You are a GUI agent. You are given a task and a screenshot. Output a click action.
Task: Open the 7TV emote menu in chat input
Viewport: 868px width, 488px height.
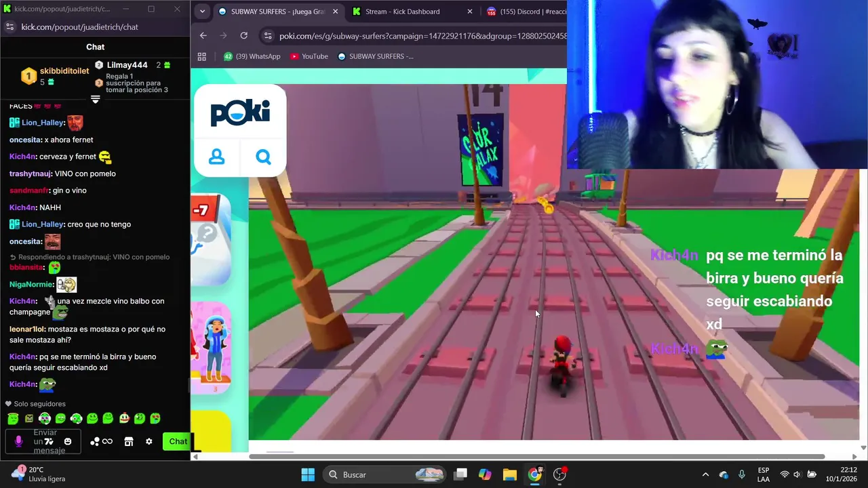(x=49, y=442)
